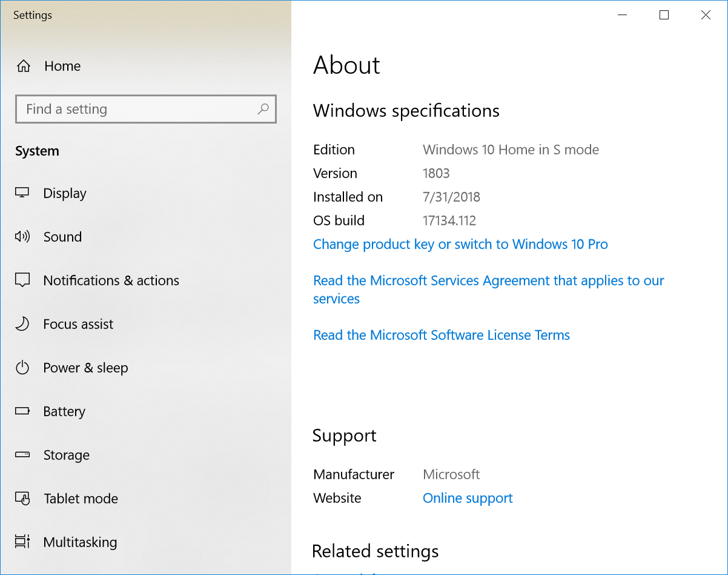Click the search magnifier icon
The height and width of the screenshot is (575, 728).
click(x=263, y=109)
